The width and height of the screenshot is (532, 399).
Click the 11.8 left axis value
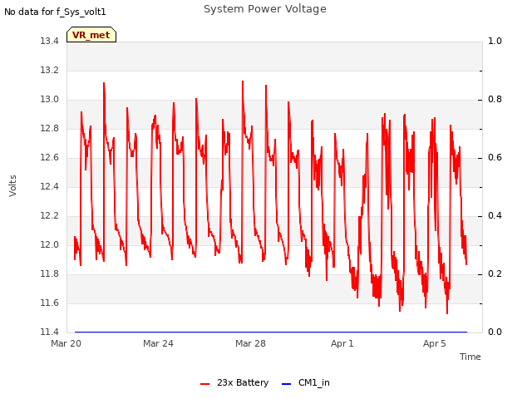(50, 273)
